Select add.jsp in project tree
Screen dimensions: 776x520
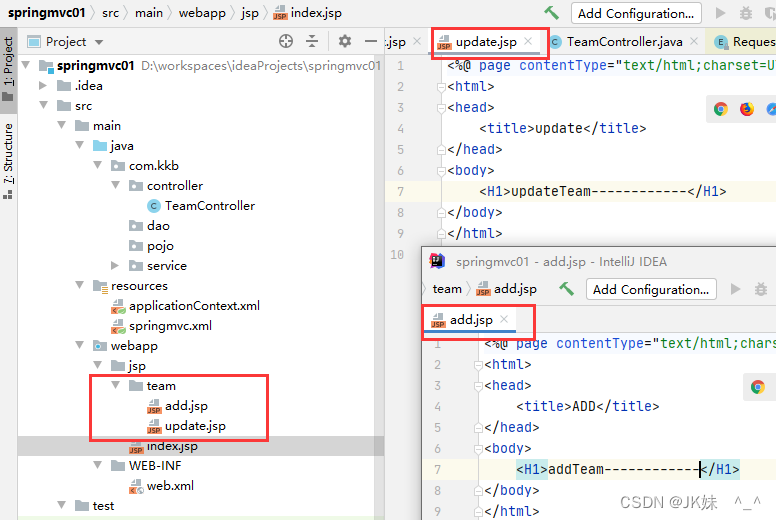pyautogui.click(x=177, y=406)
